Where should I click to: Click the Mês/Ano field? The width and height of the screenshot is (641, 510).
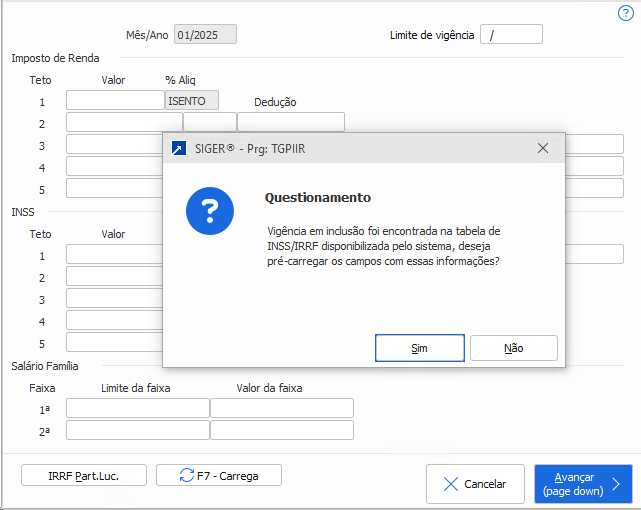click(x=205, y=35)
